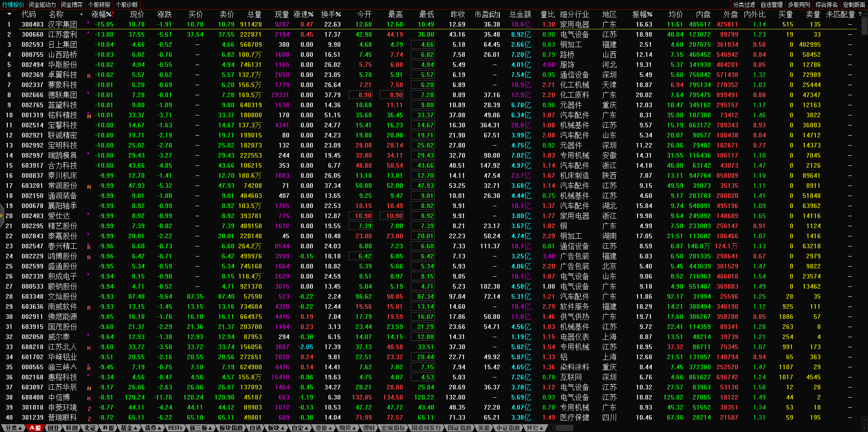
Task: Click the dot column header after 名称
Action: pos(82,14)
